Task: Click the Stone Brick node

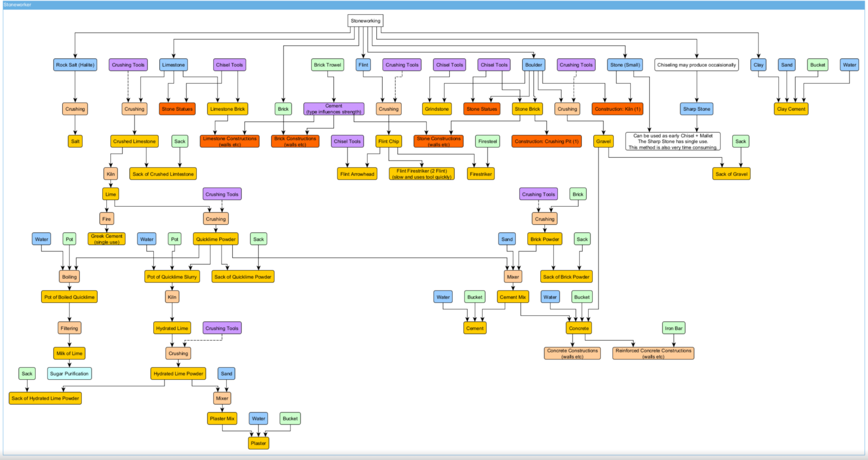Action: 527,109
